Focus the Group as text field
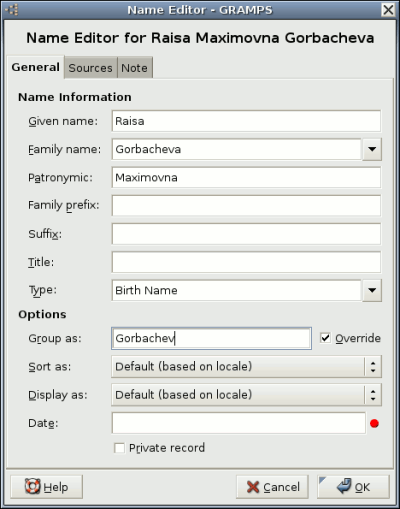Screen dimensions: 400x509 (x=211, y=338)
